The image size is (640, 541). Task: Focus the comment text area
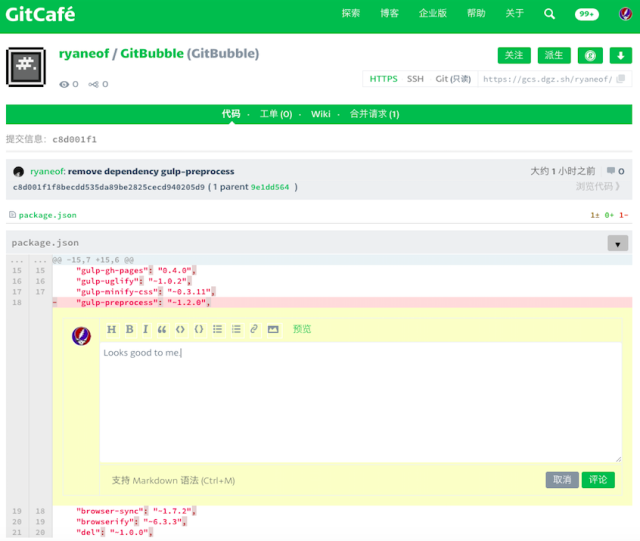point(360,402)
